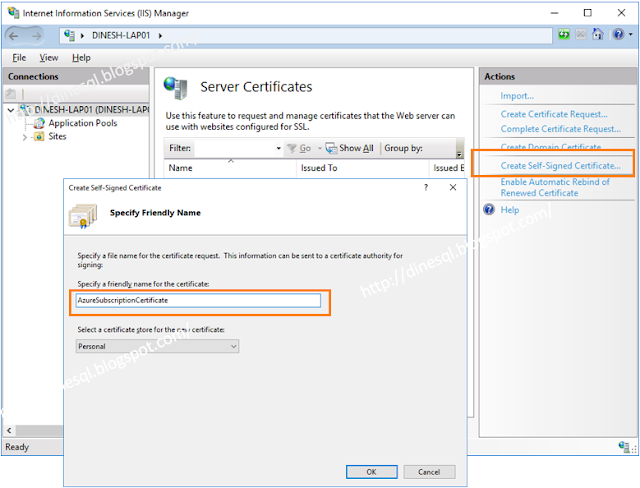This screenshot has height=488, width=640.
Task: Open the Help menu
Action: coord(81,58)
